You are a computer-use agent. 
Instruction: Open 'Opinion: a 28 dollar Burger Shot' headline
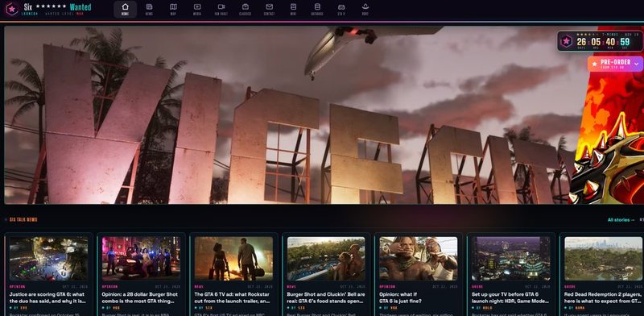pyautogui.click(x=140, y=297)
